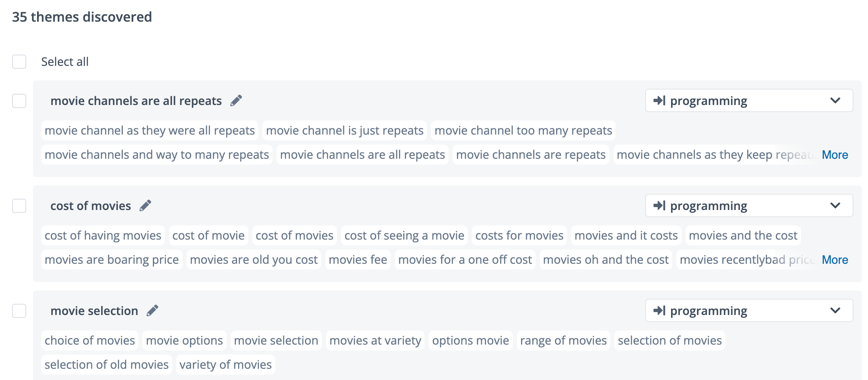
Task: Select the 'choice of movies' tag
Action: click(x=89, y=340)
